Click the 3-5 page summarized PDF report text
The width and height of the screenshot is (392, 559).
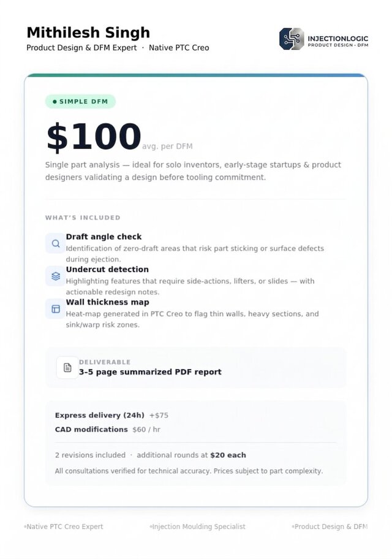click(x=150, y=372)
